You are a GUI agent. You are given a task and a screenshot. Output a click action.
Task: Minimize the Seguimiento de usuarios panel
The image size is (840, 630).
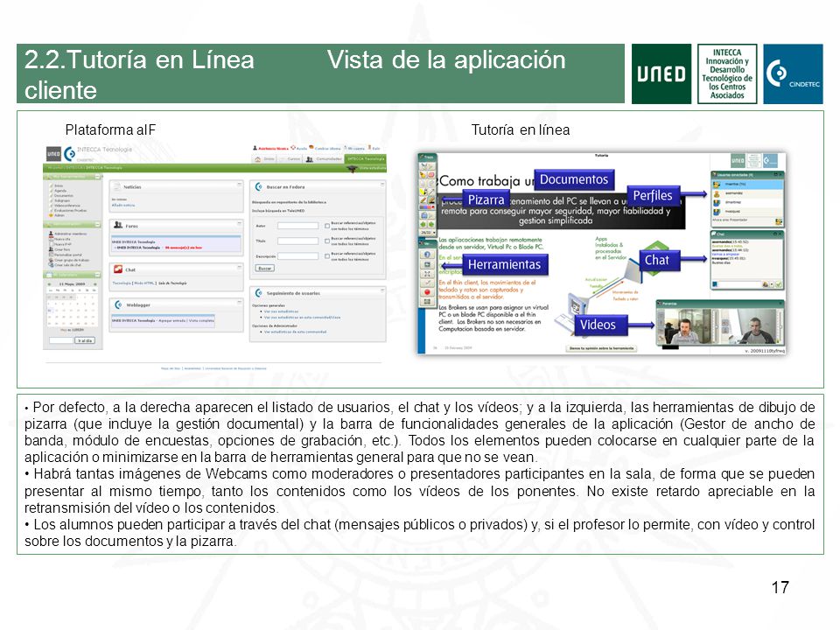tap(382, 290)
